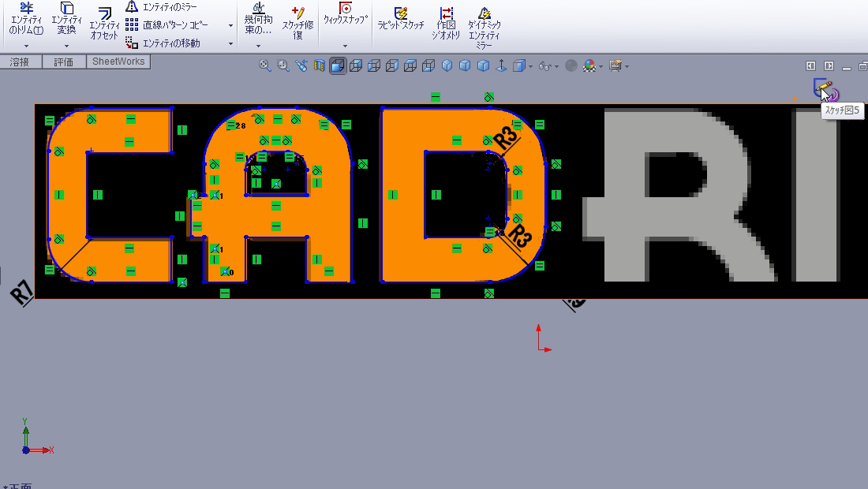Click the Linear Pattern Copy button (直線パターンコピー)

click(x=174, y=25)
